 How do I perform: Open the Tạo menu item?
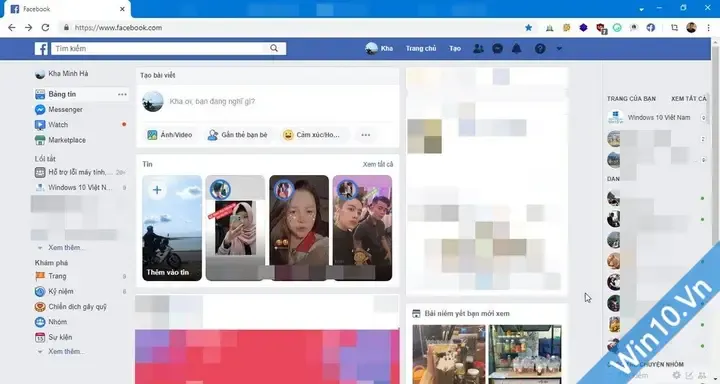click(455, 48)
